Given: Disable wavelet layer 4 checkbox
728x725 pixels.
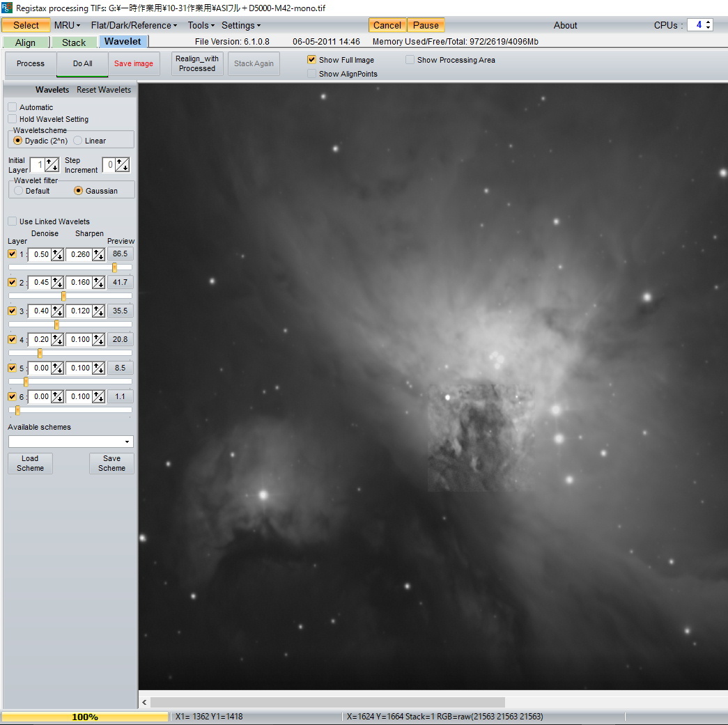Looking at the screenshot, I should tap(13, 339).
